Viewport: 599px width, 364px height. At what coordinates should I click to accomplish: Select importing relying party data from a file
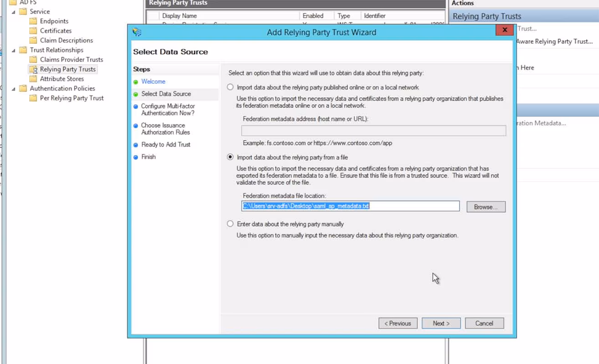(230, 157)
